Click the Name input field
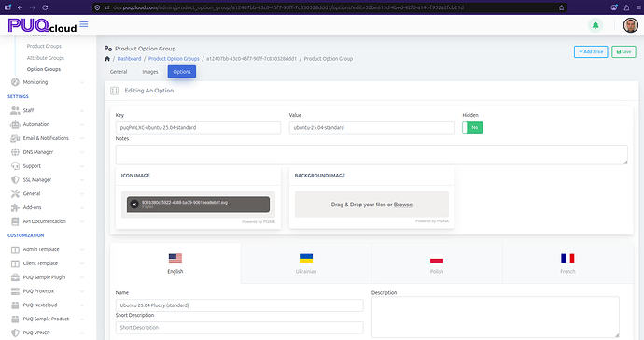This screenshot has width=644, height=340. (240, 305)
